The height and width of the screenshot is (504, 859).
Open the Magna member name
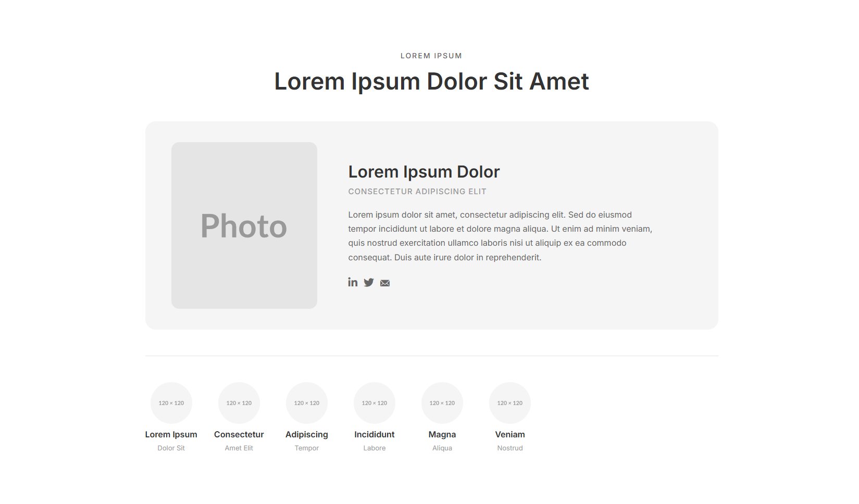442,434
